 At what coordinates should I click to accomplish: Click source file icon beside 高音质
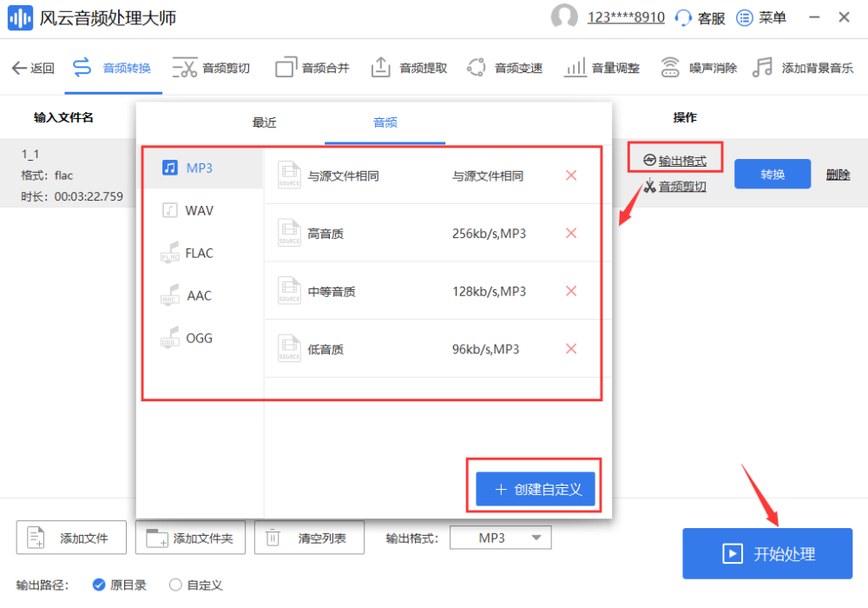point(289,233)
